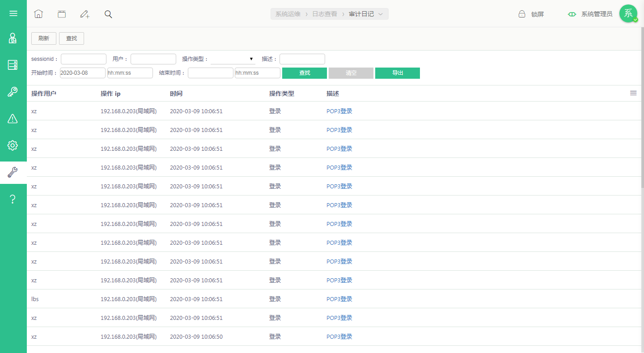Viewport: 644px width, 353px height.
Task: Open the table column options menu icon
Action: pos(633,93)
